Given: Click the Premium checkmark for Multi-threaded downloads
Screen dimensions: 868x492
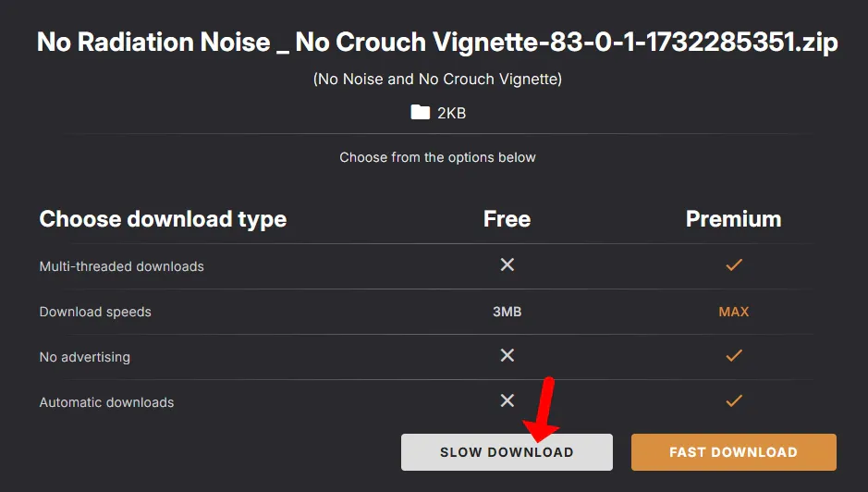Looking at the screenshot, I should pyautogui.click(x=734, y=265).
